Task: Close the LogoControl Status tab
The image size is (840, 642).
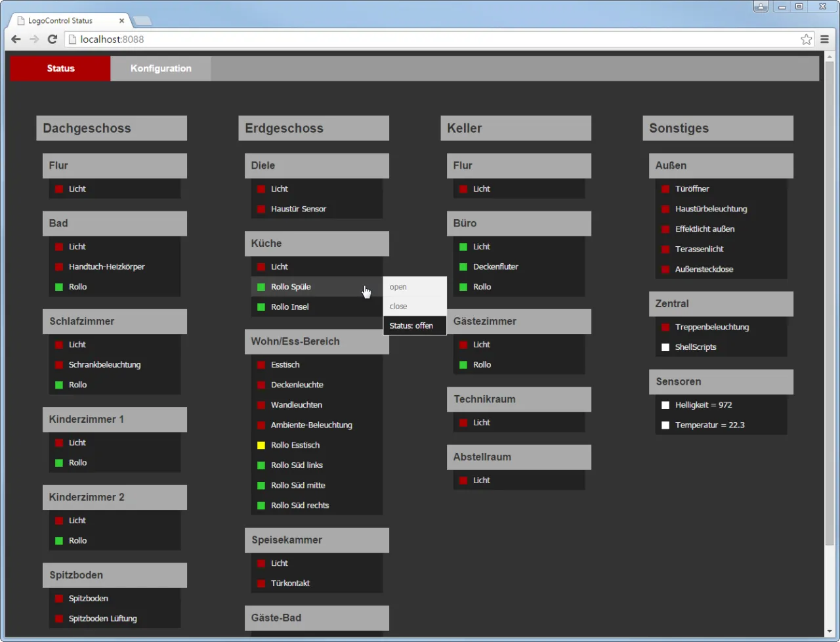Action: pyautogui.click(x=121, y=21)
